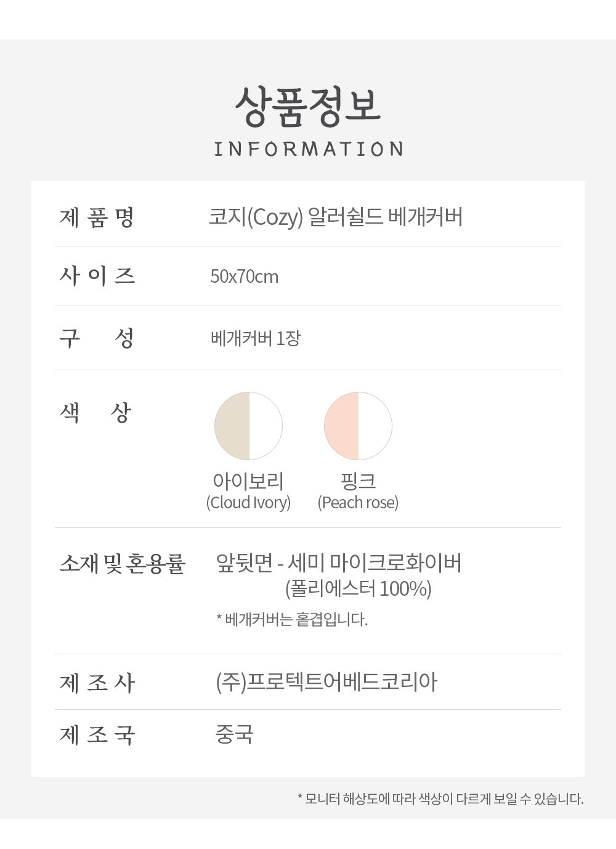Screen dimensions: 616x849
Task: Click the (주)프로텍트어베드코리아 manufacturer name
Action: (326, 682)
